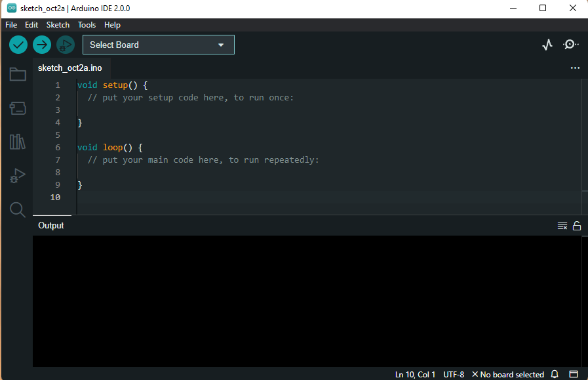This screenshot has width=588, height=380.
Task: Select the Output panel tab
Action: tap(51, 226)
